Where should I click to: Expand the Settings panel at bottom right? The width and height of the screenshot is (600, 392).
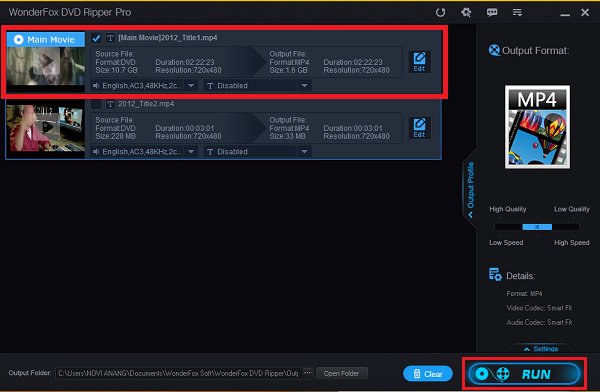coord(541,349)
